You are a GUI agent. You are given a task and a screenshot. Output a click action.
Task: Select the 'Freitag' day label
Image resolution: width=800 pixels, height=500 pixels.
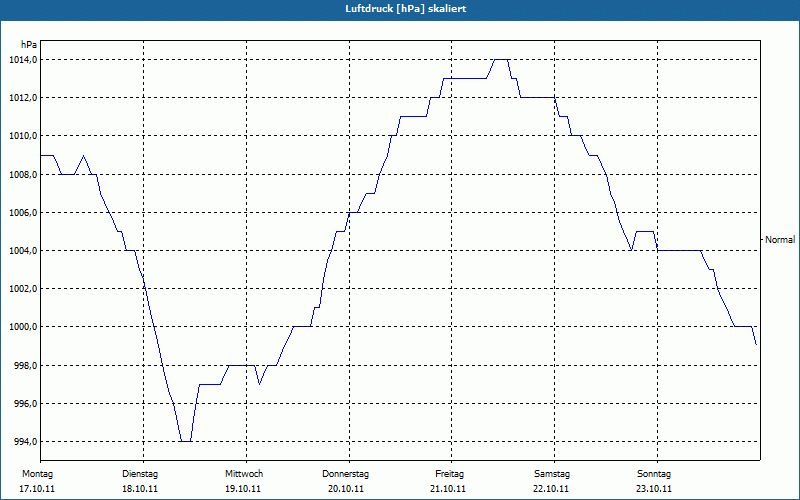449,474
